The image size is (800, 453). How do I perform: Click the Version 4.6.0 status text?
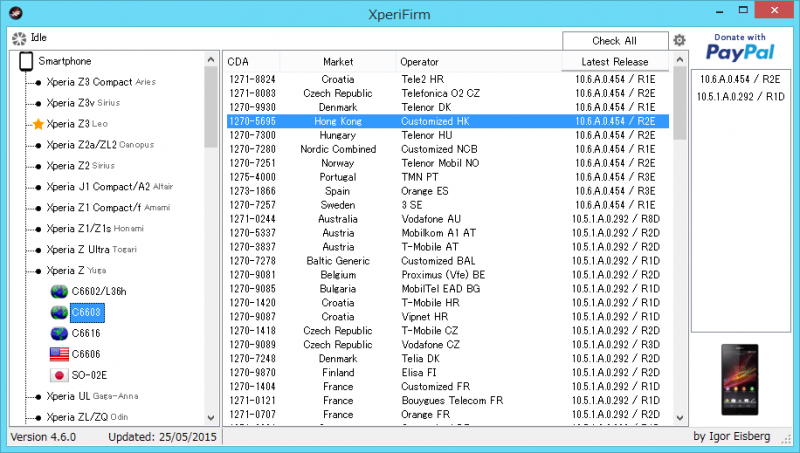[43, 437]
